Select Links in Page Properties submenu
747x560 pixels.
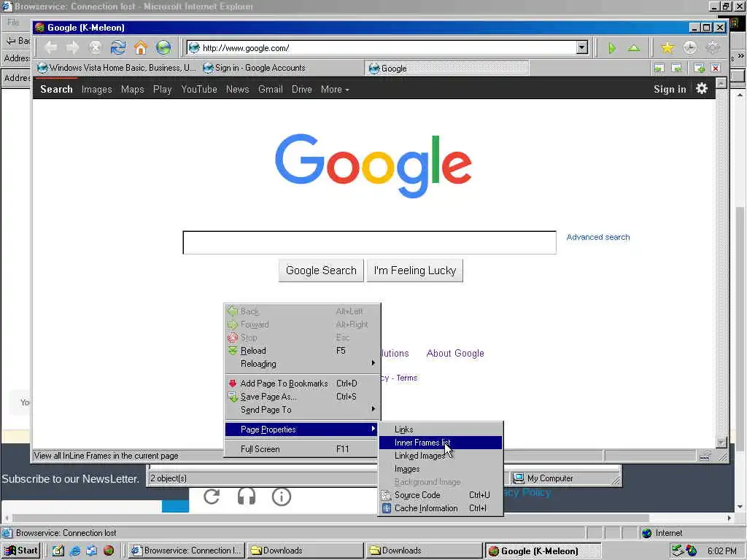(441, 429)
